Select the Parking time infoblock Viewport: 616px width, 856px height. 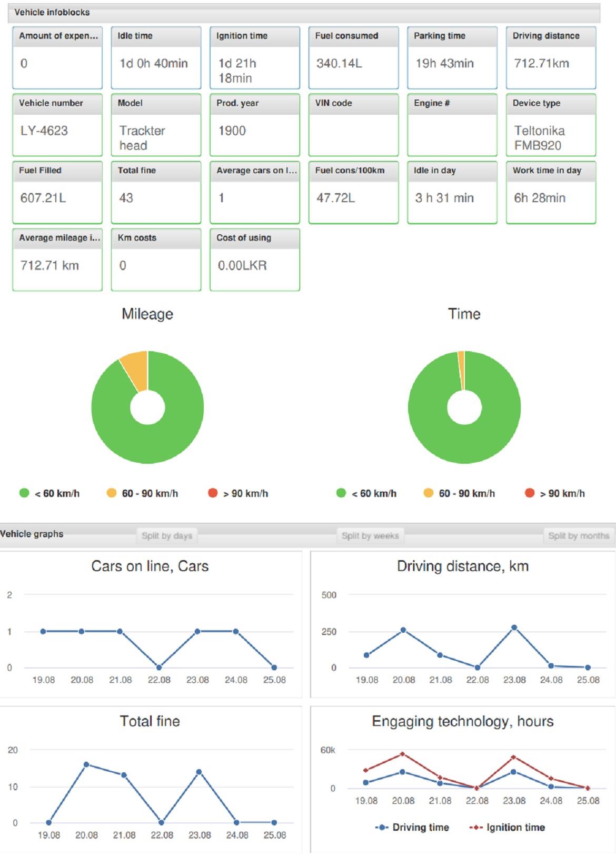[x=452, y=58]
